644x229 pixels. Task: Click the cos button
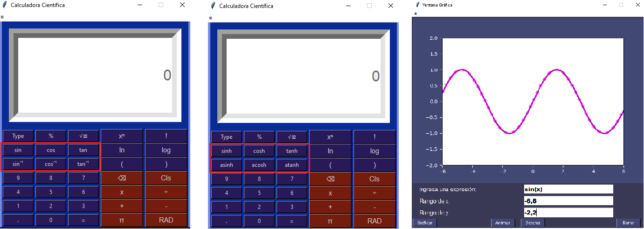(51, 150)
